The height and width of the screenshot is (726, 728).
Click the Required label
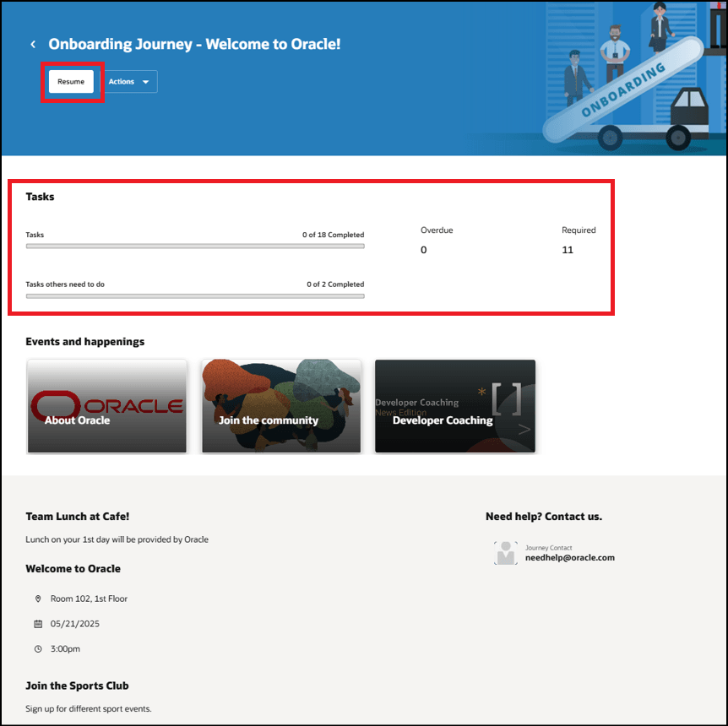coord(579,230)
